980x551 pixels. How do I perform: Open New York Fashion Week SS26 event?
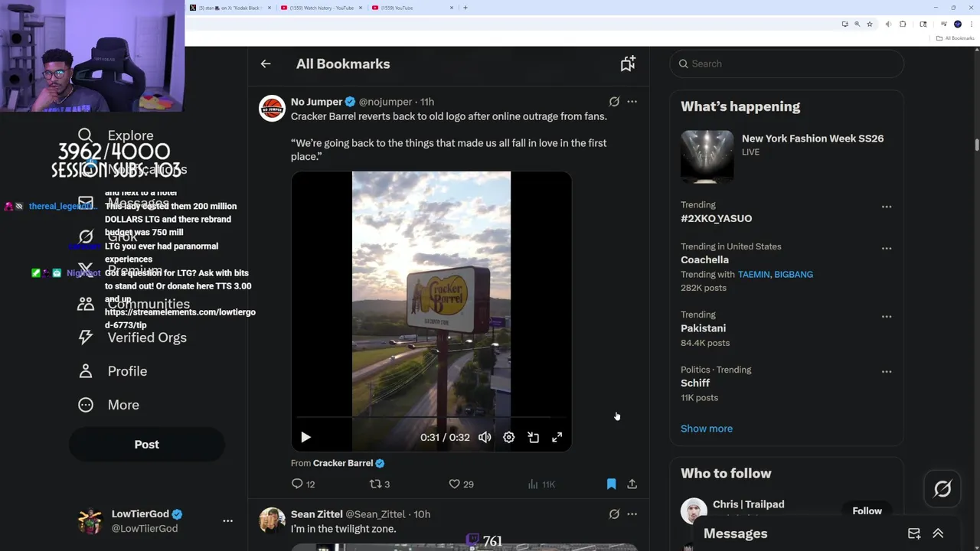click(x=812, y=139)
